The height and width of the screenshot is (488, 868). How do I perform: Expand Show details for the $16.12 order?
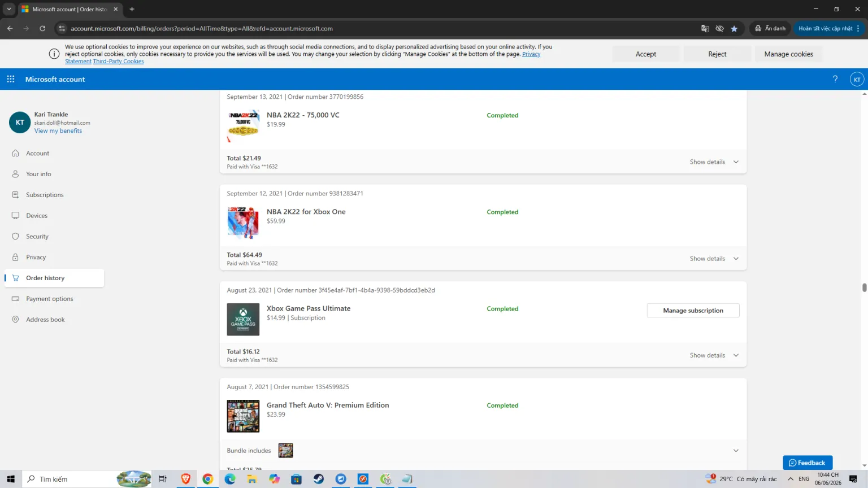pos(714,355)
